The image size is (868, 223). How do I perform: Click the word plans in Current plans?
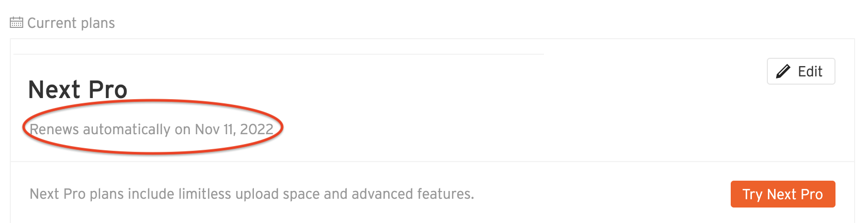coord(98,23)
